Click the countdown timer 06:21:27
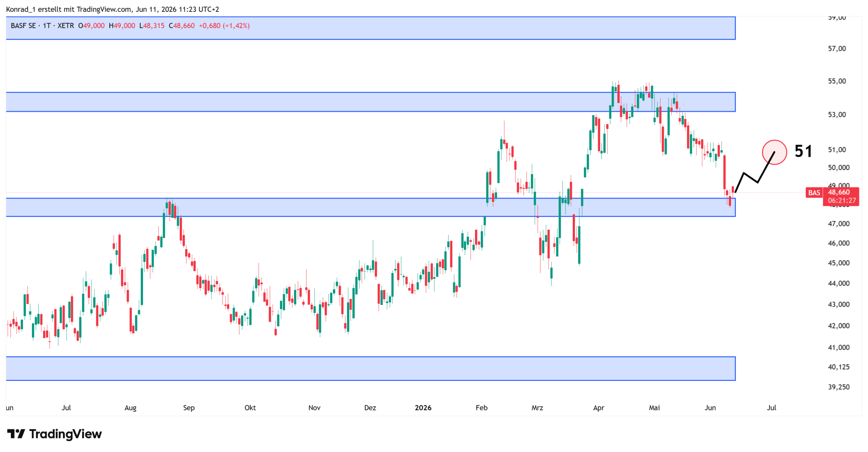 point(842,201)
